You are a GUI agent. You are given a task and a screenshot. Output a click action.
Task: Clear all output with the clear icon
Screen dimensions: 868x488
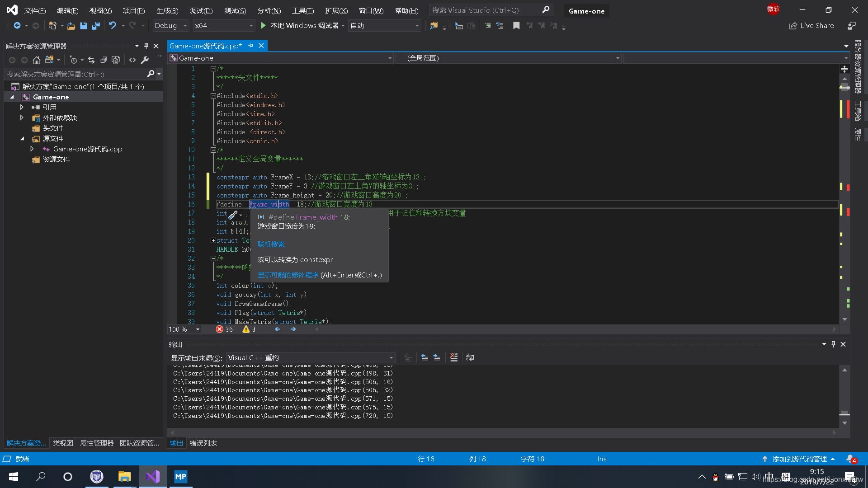(454, 357)
